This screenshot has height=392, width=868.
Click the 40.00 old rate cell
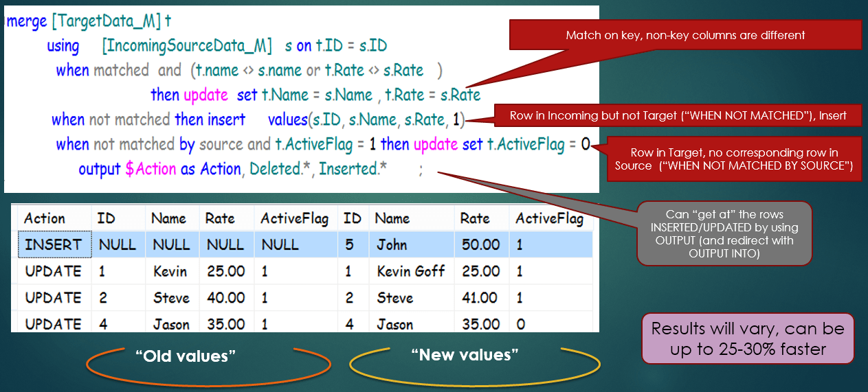pos(225,298)
